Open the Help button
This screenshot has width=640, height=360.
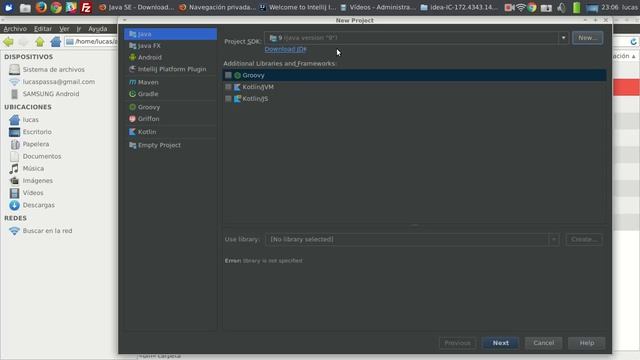[x=587, y=343]
